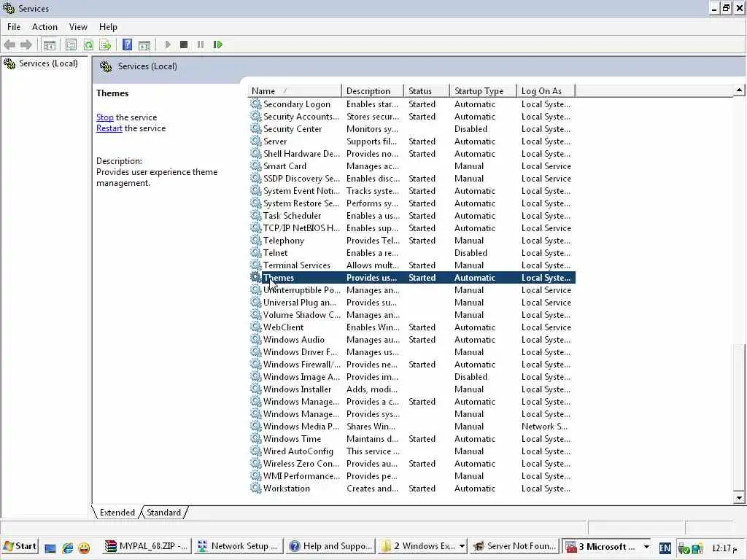This screenshot has width=747, height=560.
Task: Click the Restart the service link
Action: point(109,128)
